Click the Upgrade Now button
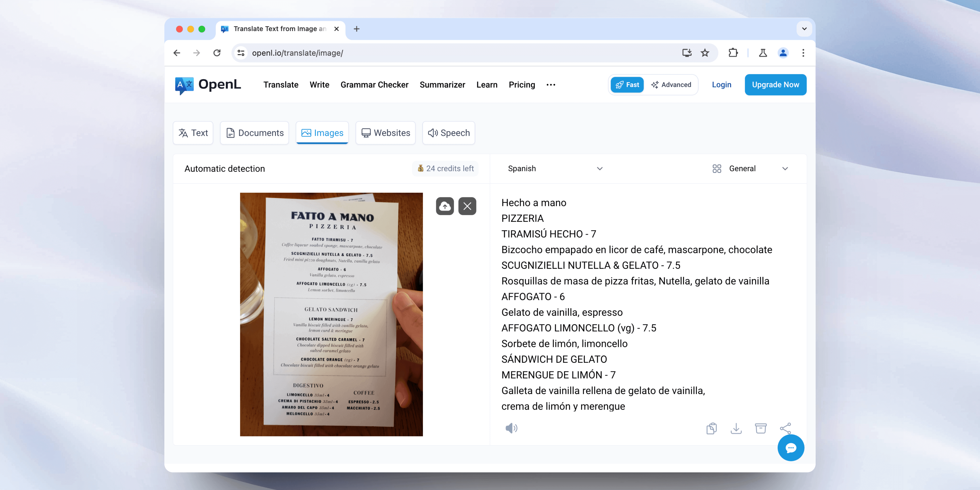Screen dimensions: 980x490 click(x=775, y=84)
